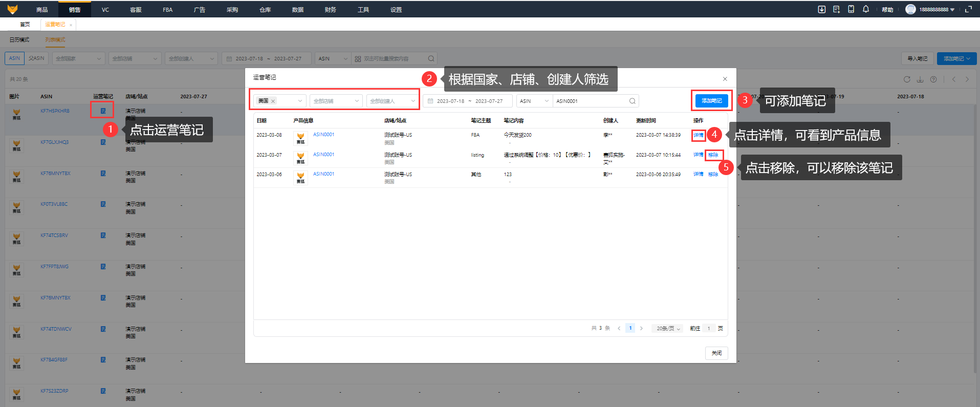Change the 20条/页 page size dropdown
Viewport: 980px width, 407px height.
pos(667,328)
